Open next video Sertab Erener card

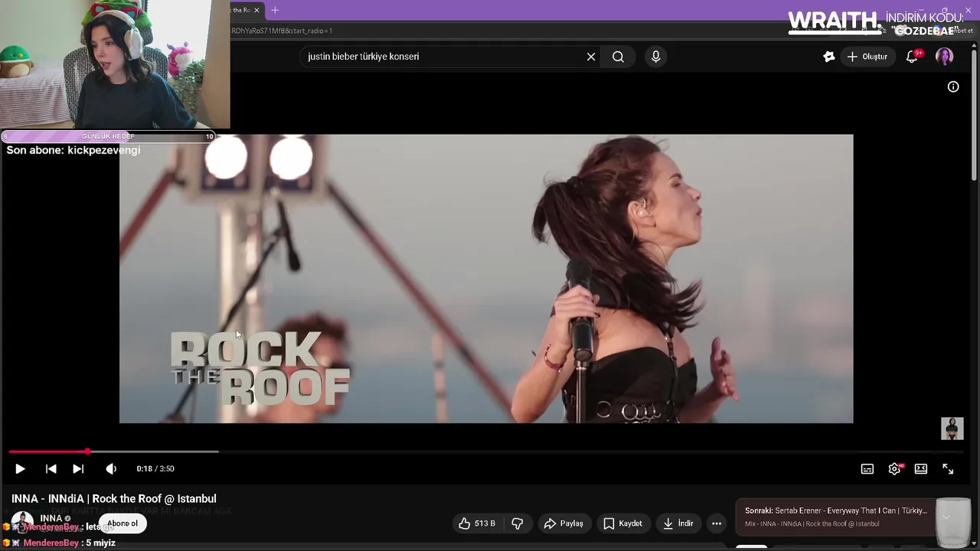(836, 517)
